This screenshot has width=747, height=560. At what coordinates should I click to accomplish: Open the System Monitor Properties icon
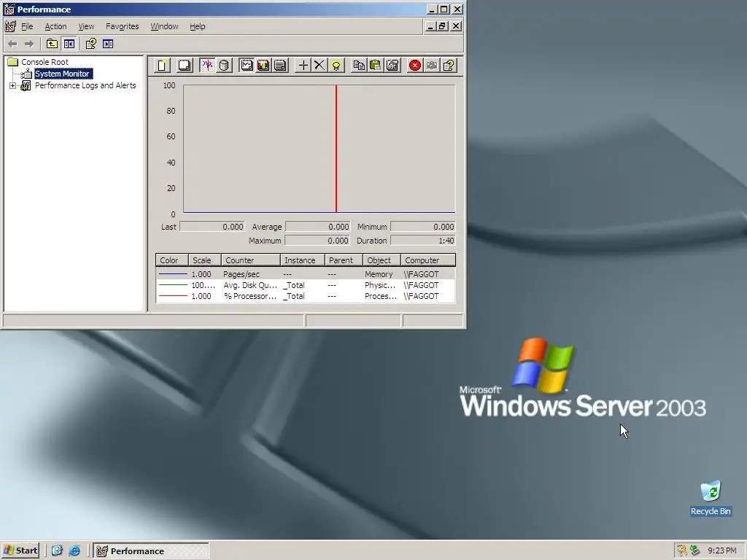[x=392, y=65]
